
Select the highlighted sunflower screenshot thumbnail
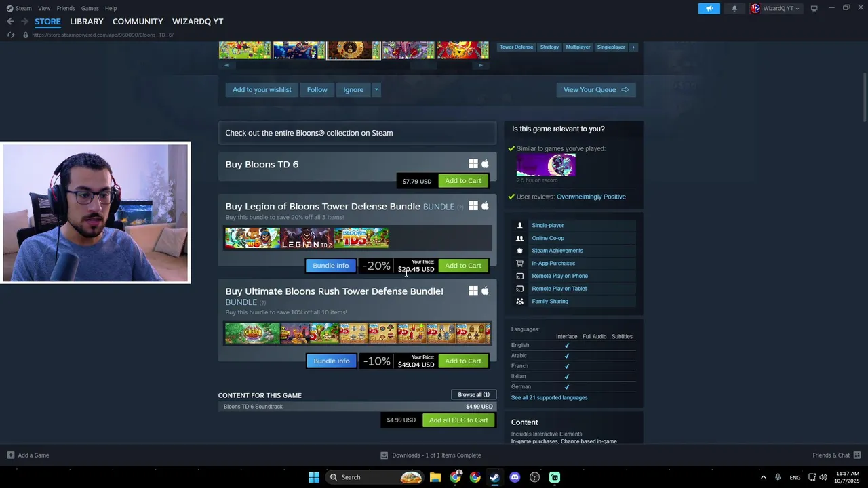(353, 50)
